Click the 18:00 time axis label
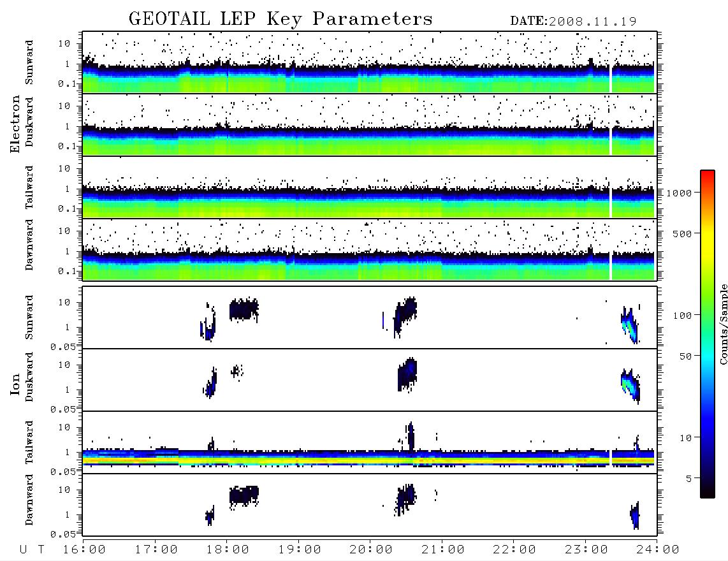Image resolution: width=728 pixels, height=561 pixels. (x=228, y=550)
